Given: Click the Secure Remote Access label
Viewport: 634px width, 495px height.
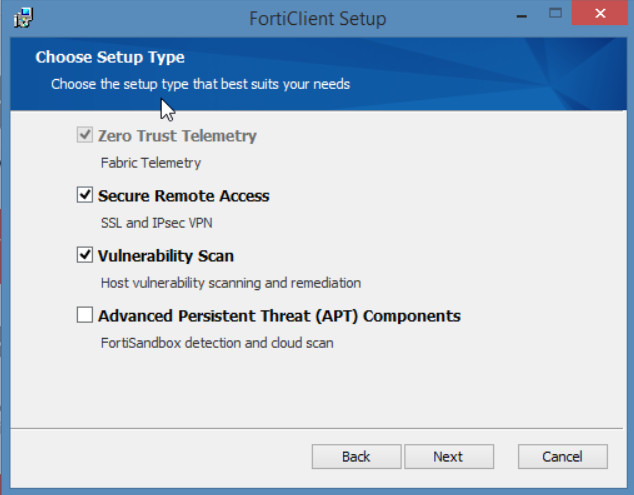Looking at the screenshot, I should [184, 196].
